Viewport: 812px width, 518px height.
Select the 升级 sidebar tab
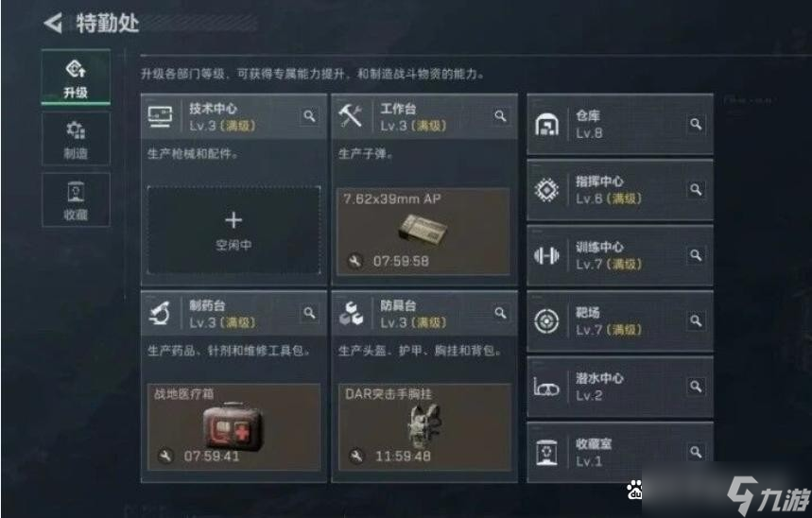click(76, 78)
